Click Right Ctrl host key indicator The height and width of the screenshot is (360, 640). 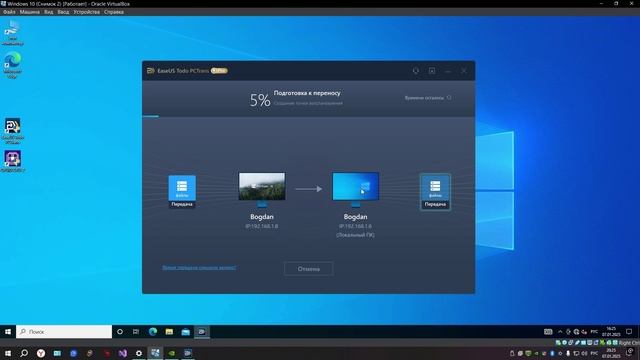point(629,343)
